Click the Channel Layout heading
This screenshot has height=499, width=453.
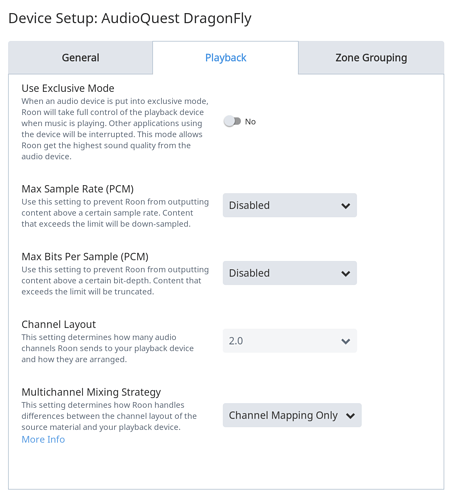(58, 324)
